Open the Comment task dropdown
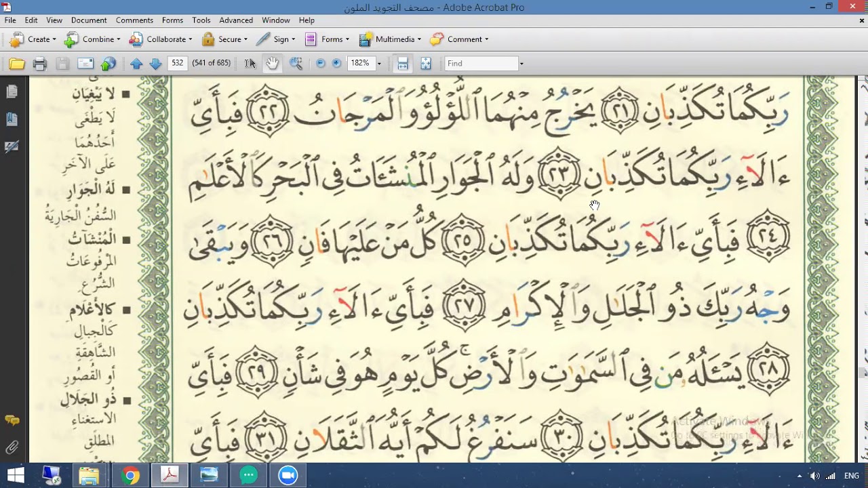 pyautogui.click(x=459, y=39)
